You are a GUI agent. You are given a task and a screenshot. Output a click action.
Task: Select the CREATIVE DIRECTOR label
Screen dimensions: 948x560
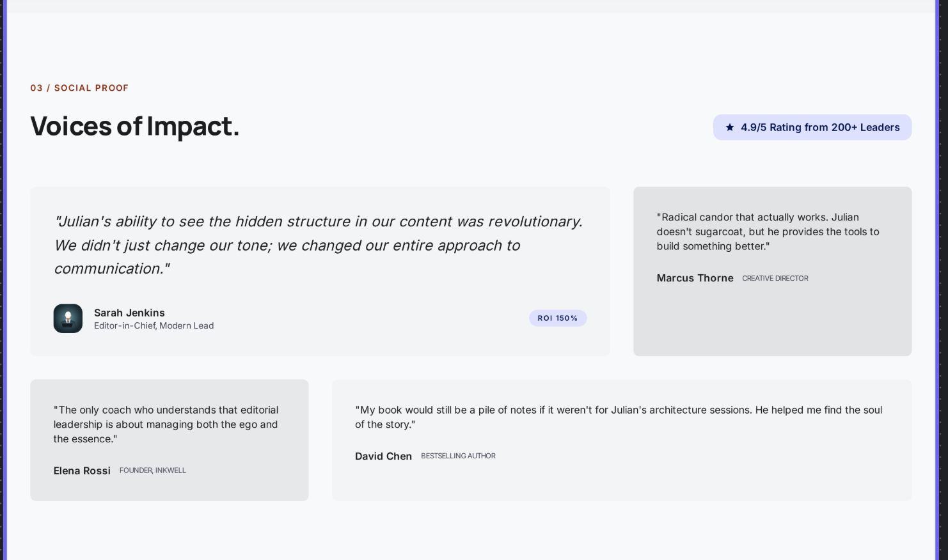[775, 279]
